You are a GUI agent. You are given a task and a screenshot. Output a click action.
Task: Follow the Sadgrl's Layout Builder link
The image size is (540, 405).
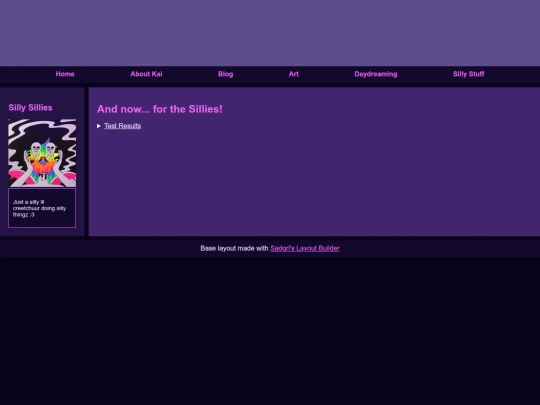[x=305, y=248]
